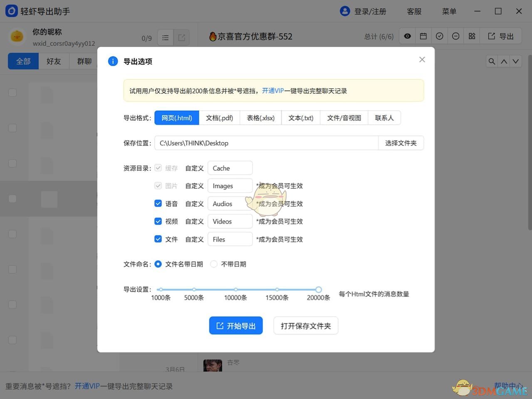Switch to the 文档(.pdf) export format
This screenshot has height=399, width=532.
tap(220, 118)
